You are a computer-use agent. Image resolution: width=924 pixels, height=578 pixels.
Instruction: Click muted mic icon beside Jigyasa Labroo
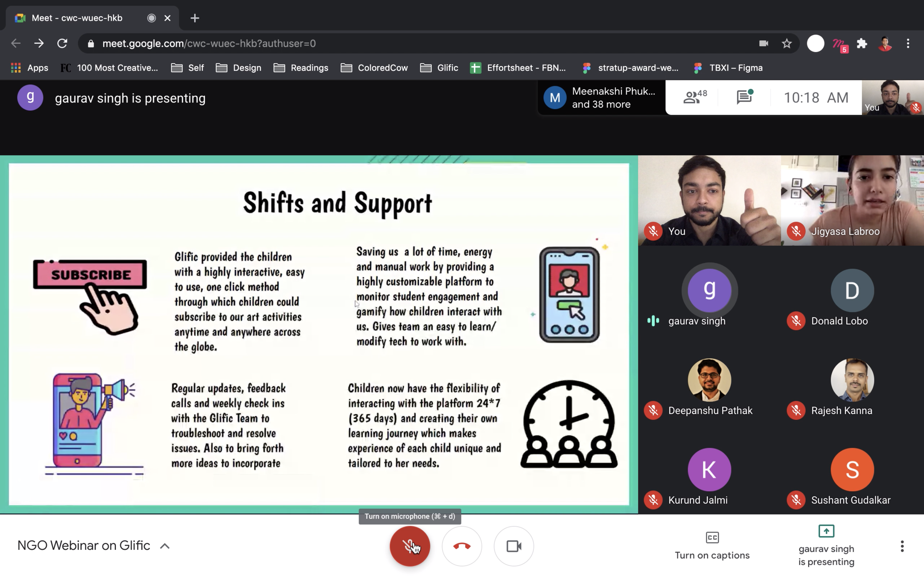(x=796, y=231)
